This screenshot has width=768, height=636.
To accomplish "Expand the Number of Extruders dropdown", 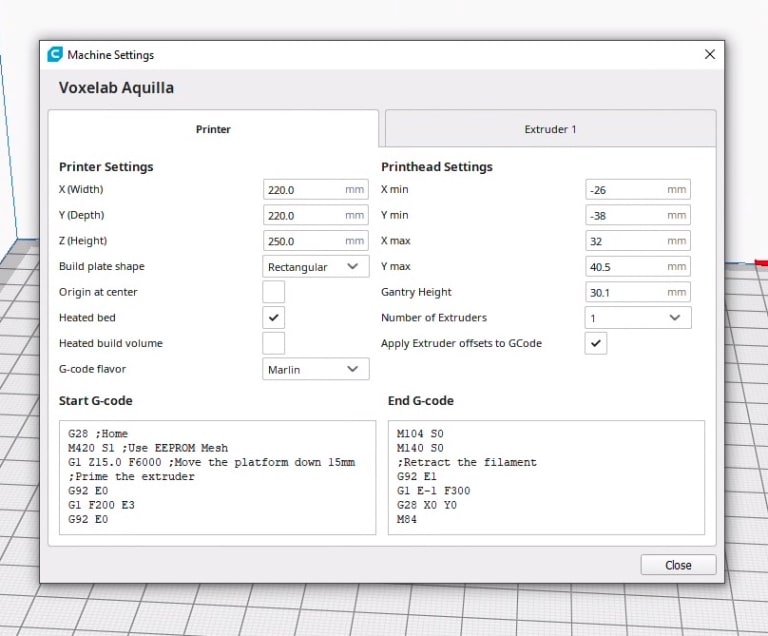I will pos(638,318).
